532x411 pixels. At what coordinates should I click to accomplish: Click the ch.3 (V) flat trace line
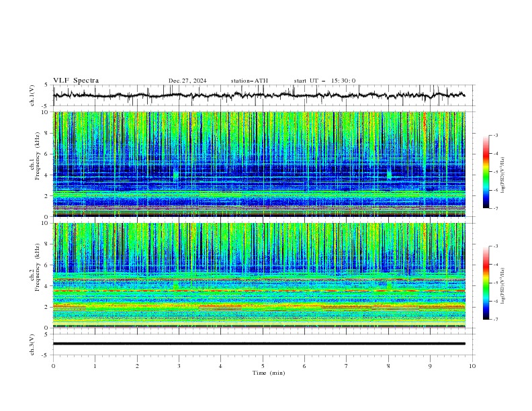[259, 344]
